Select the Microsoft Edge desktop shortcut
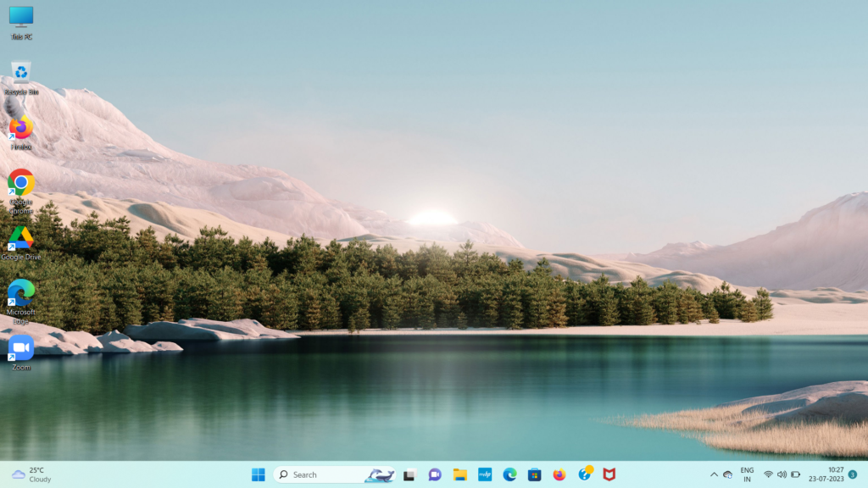The image size is (868, 488). pos(21,302)
